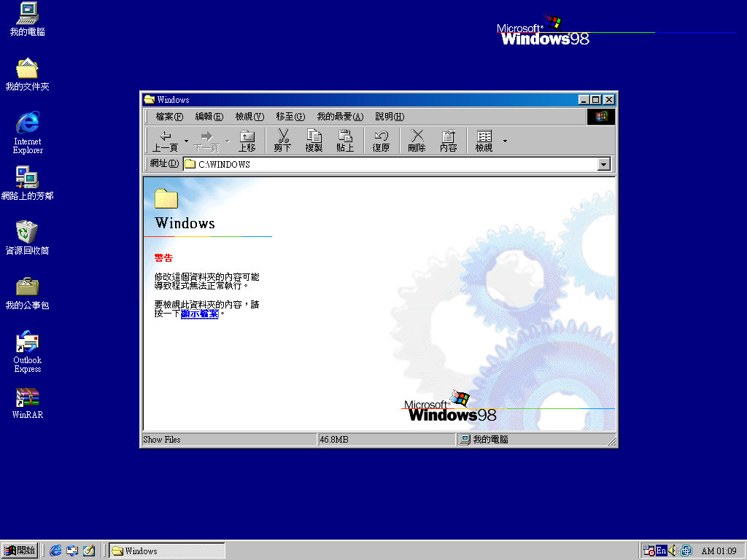Open the forward history dropdown arrow
Viewport: 747px width, 560px height.
(x=228, y=141)
